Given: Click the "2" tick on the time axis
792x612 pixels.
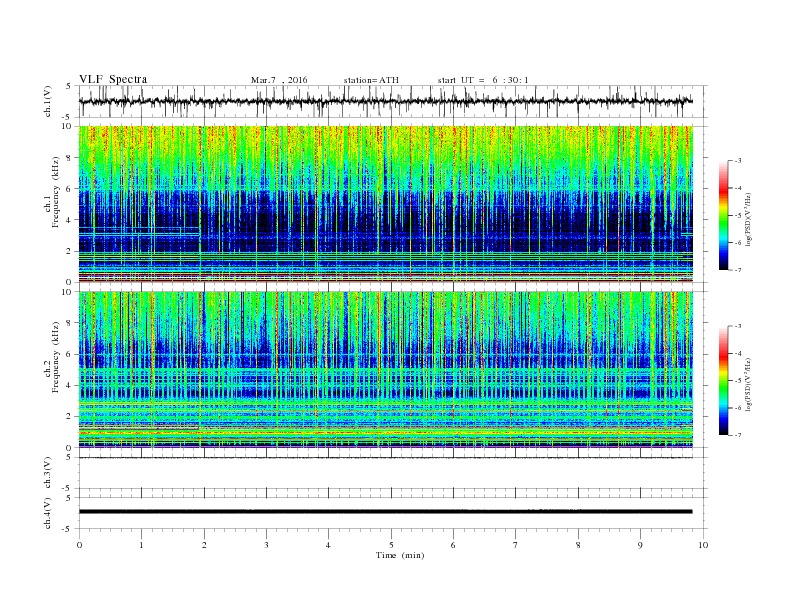Looking at the screenshot, I should (204, 545).
